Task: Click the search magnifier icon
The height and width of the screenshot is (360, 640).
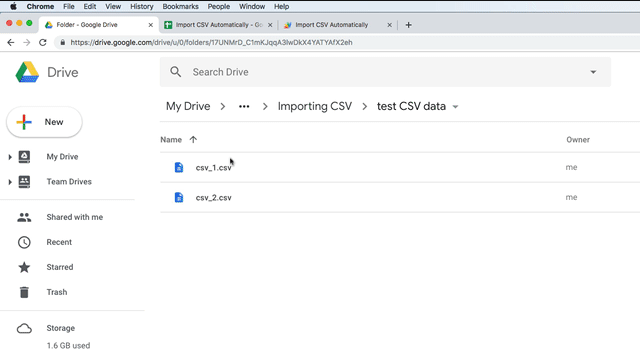Action: click(x=176, y=72)
